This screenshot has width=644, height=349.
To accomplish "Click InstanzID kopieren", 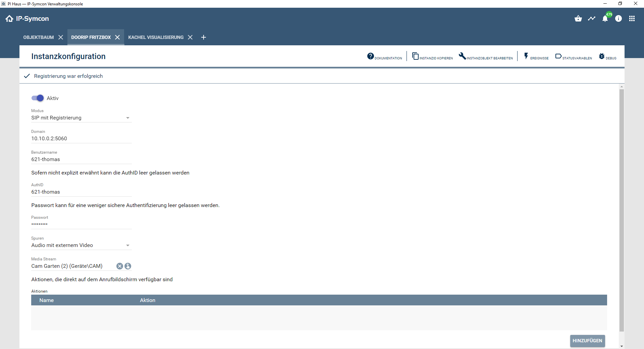I will pyautogui.click(x=432, y=57).
